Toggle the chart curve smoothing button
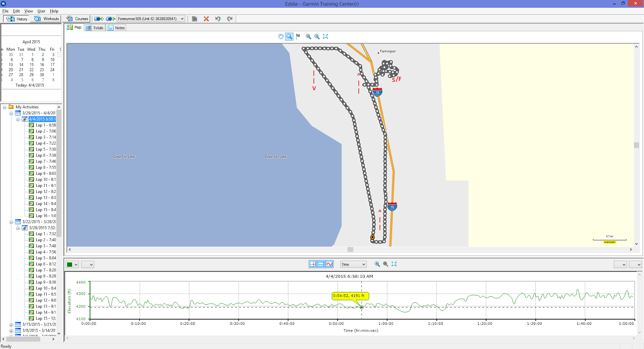The image size is (644, 349). pyautogui.click(x=330, y=264)
